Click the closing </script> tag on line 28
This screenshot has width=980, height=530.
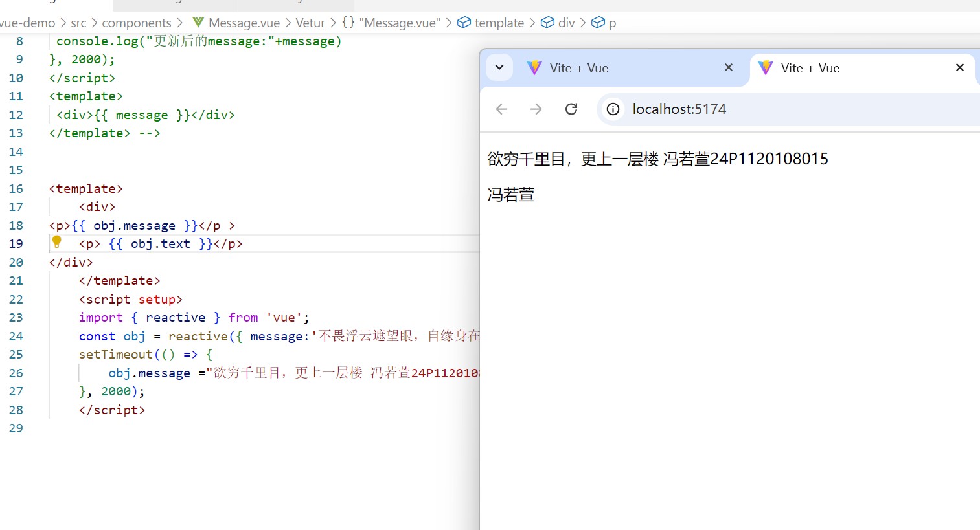coord(112,410)
